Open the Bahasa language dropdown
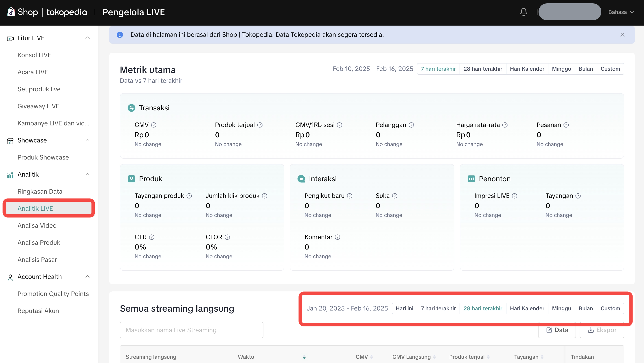 click(x=621, y=12)
